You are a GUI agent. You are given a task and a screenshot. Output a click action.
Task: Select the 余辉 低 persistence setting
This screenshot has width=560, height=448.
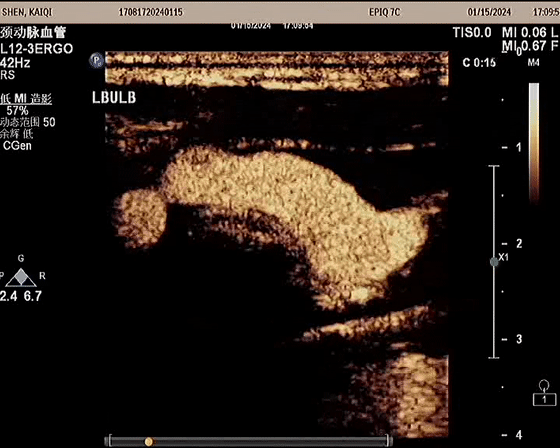16,134
